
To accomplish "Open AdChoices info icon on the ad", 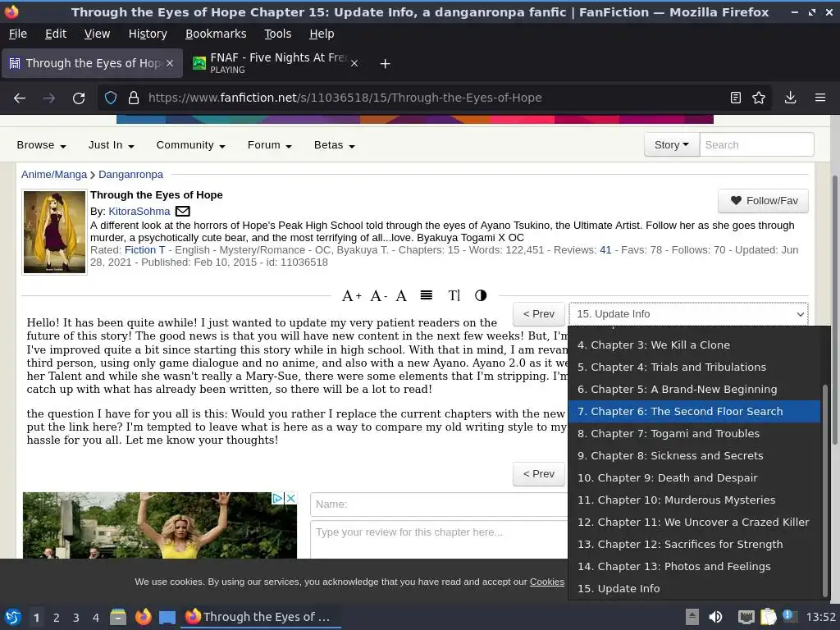I will pos(277,498).
